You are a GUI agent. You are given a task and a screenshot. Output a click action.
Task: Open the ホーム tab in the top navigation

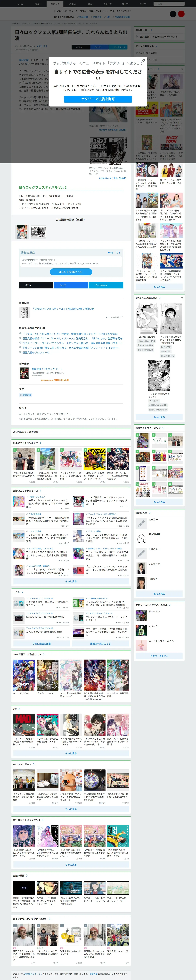tap(20, 4)
